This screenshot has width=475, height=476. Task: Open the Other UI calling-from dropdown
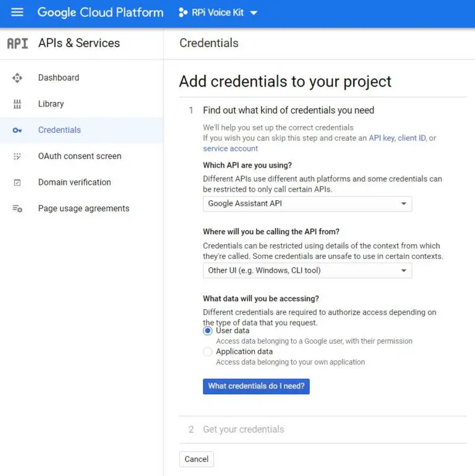point(307,271)
